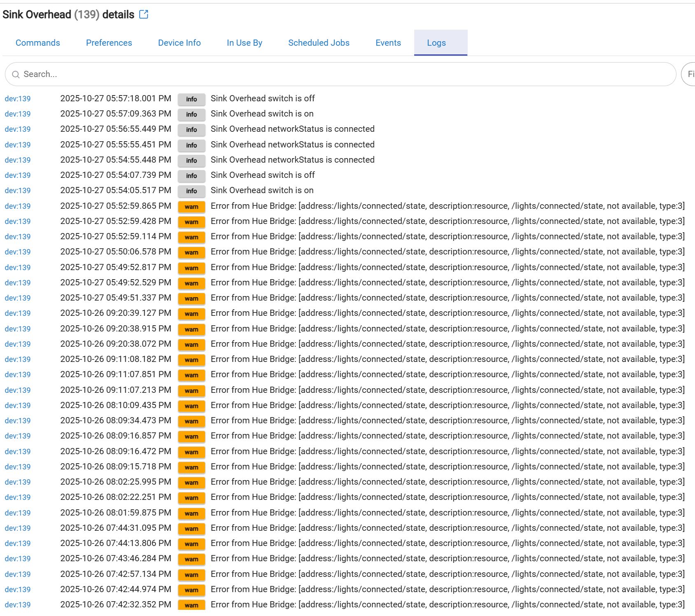Click the magnifier icon in search bar
This screenshot has width=695, height=616.
[x=16, y=75]
